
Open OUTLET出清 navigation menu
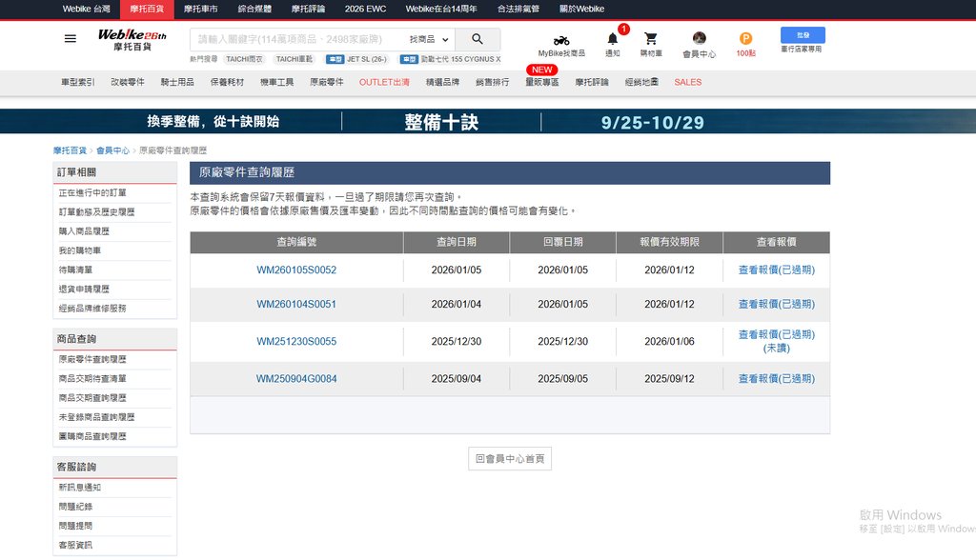(384, 82)
